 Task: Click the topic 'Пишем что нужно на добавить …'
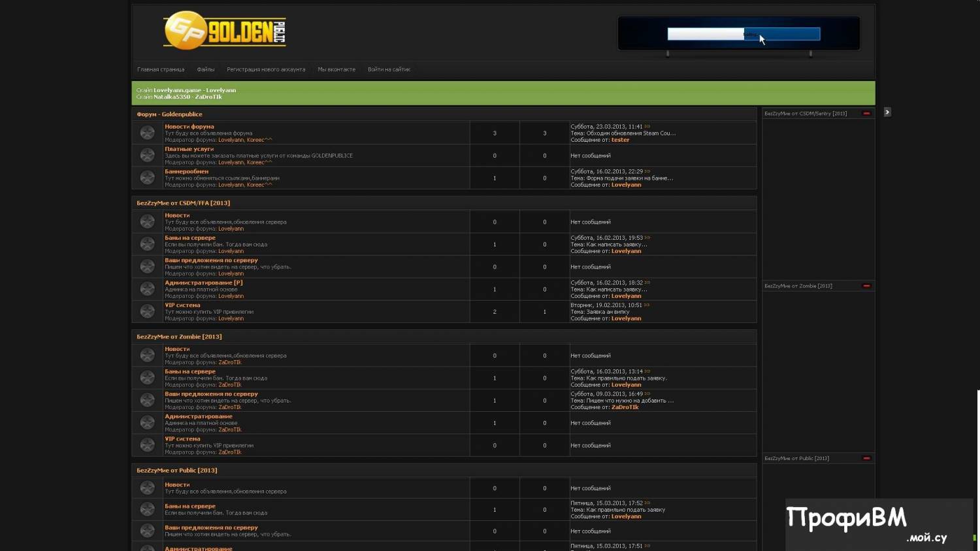coord(630,401)
